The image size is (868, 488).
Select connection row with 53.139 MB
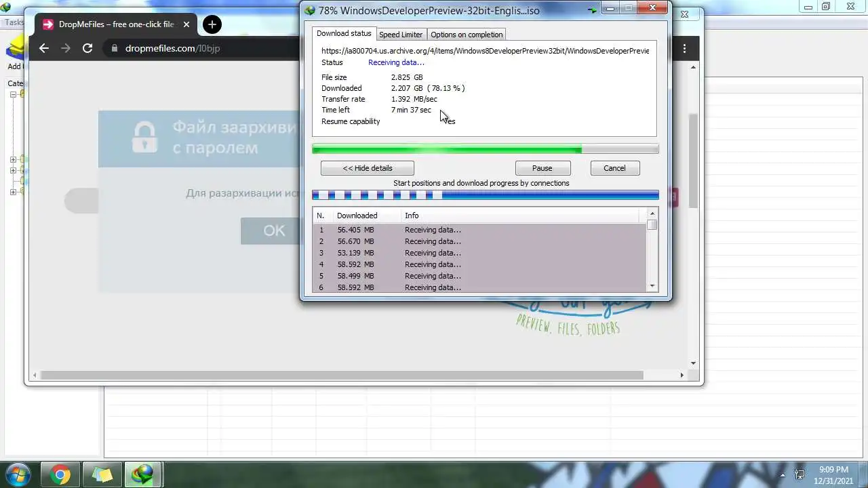479,253
